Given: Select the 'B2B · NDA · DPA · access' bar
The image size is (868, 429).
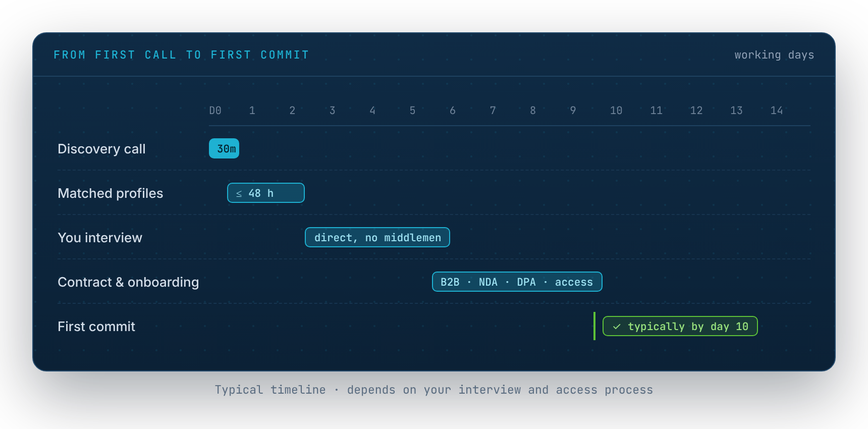Looking at the screenshot, I should point(517,282).
